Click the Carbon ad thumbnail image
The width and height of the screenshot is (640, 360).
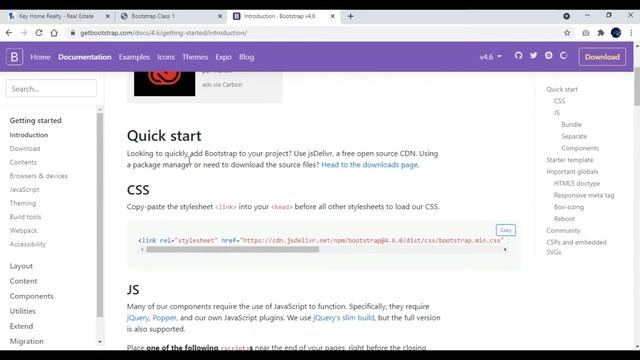pyautogui.click(x=164, y=84)
